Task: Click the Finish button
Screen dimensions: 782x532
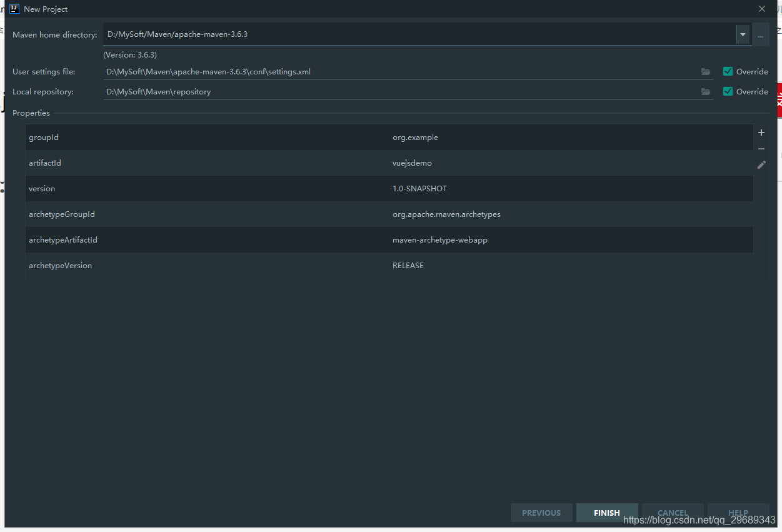Action: tap(607, 513)
